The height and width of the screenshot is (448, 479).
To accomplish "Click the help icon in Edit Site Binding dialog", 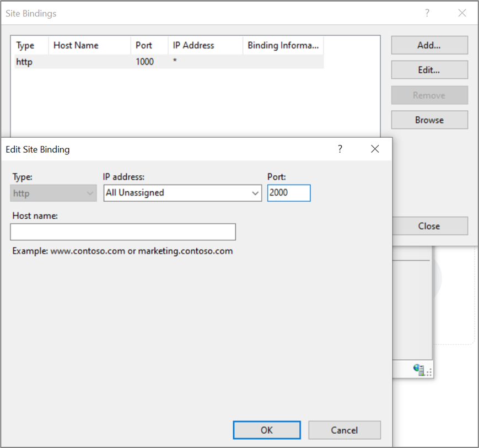I will pyautogui.click(x=340, y=149).
